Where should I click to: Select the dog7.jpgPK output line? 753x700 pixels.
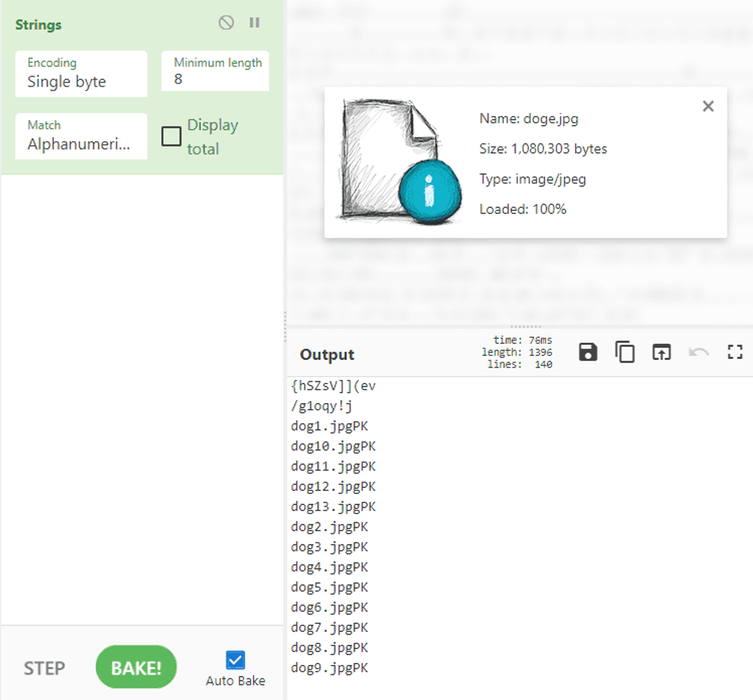click(x=329, y=627)
